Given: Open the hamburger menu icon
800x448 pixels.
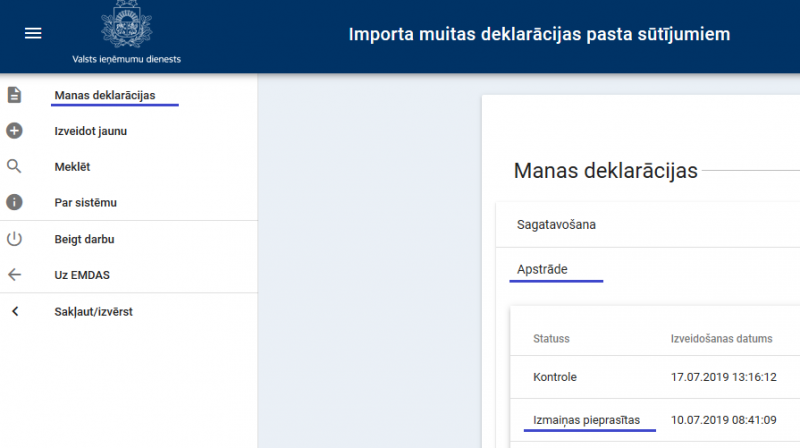Looking at the screenshot, I should [x=33, y=34].
